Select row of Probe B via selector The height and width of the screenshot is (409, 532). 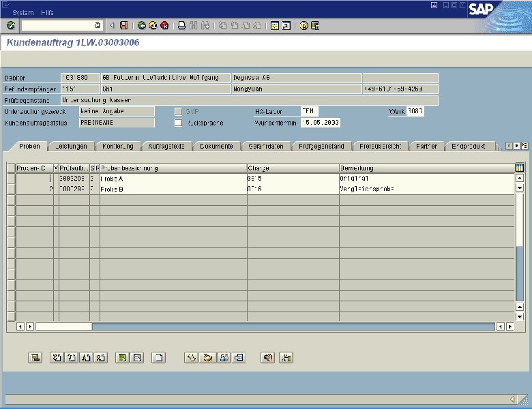click(x=11, y=189)
